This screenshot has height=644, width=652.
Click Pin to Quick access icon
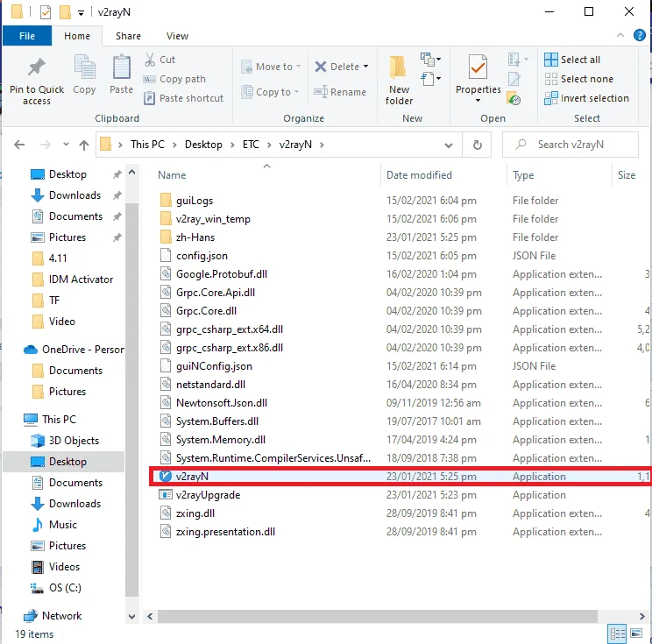(x=37, y=67)
